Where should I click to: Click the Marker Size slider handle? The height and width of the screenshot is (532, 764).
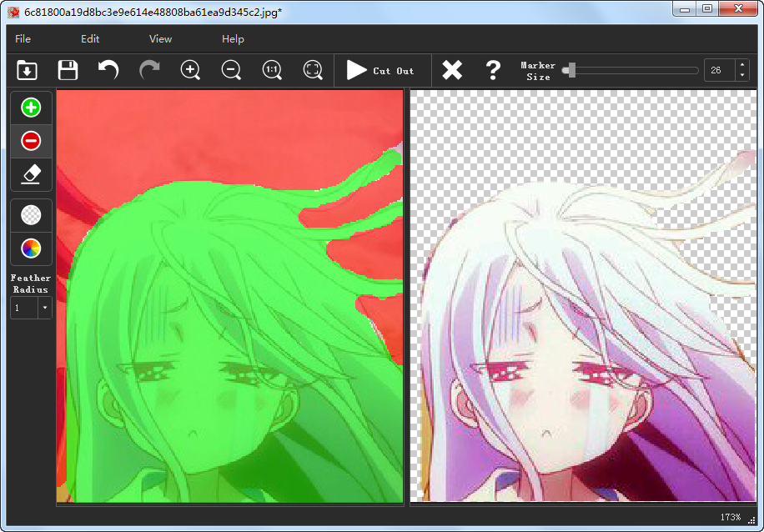coord(571,70)
